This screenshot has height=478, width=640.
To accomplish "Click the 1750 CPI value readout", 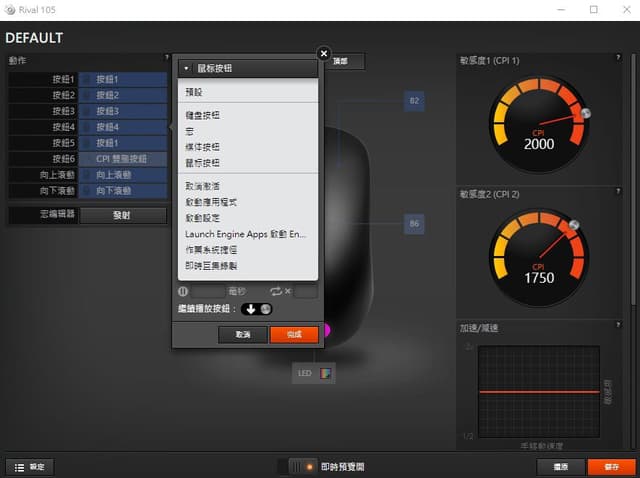I will [539, 278].
